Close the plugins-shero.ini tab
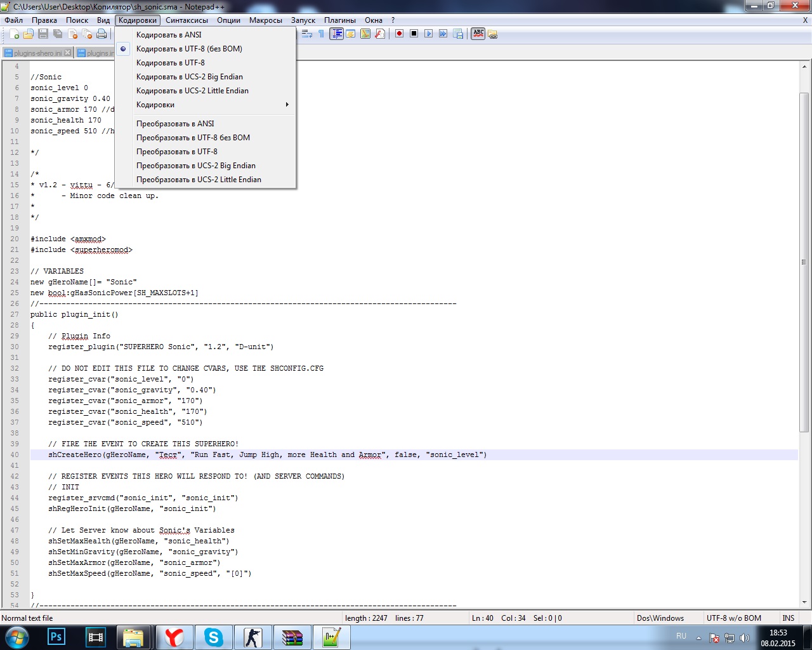Viewport: 812px width, 650px height. (x=68, y=53)
